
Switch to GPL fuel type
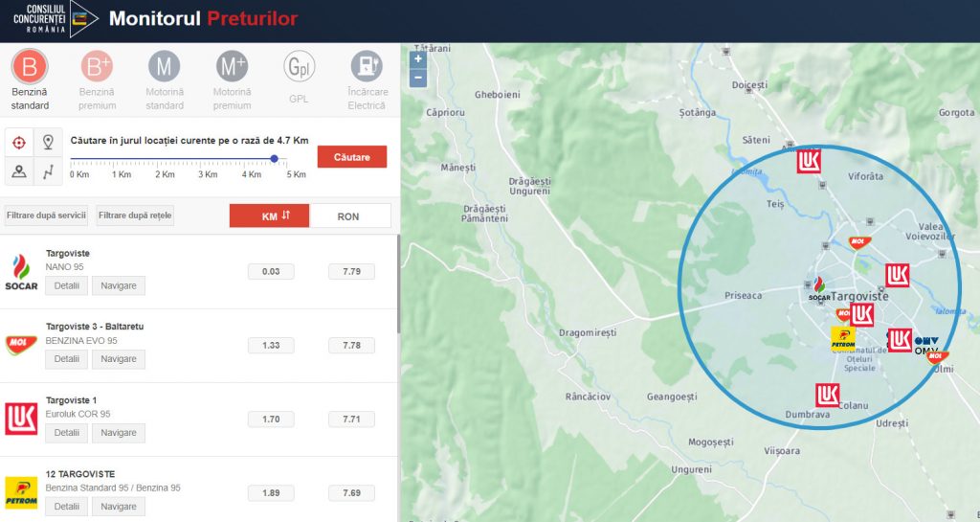(x=299, y=68)
